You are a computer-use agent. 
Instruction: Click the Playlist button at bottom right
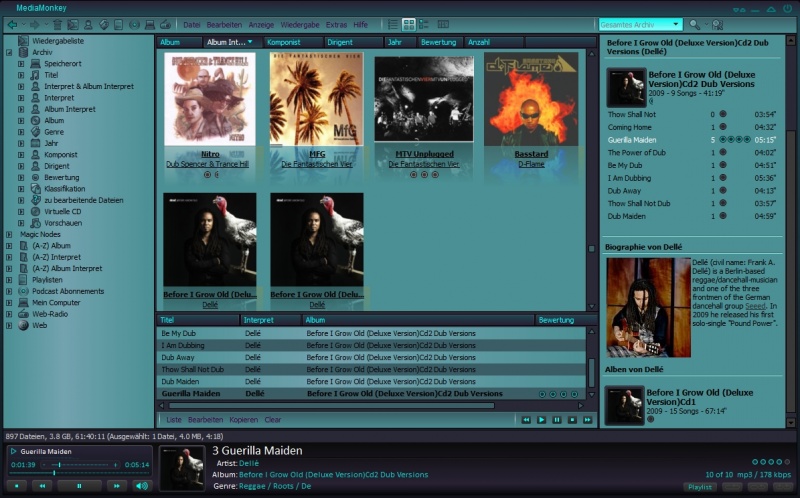tap(699, 487)
